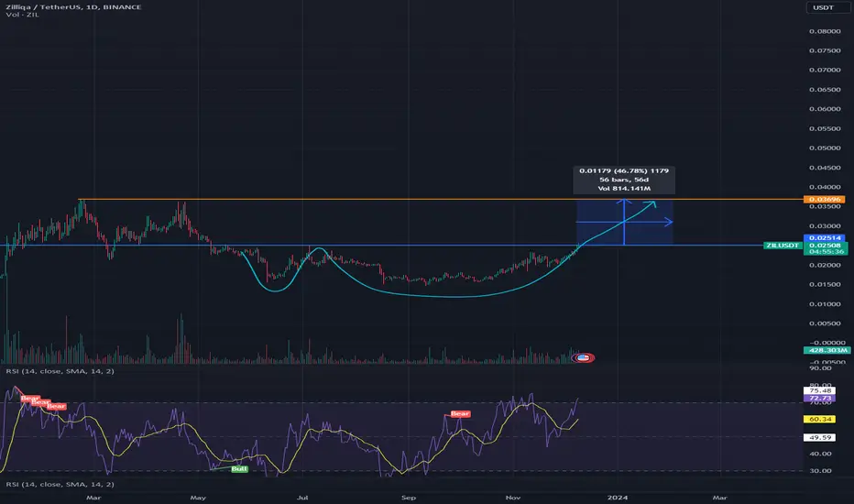This screenshot has height=504, width=854.
Task: Click the 40.00 RSI axis label
Action: [820, 454]
